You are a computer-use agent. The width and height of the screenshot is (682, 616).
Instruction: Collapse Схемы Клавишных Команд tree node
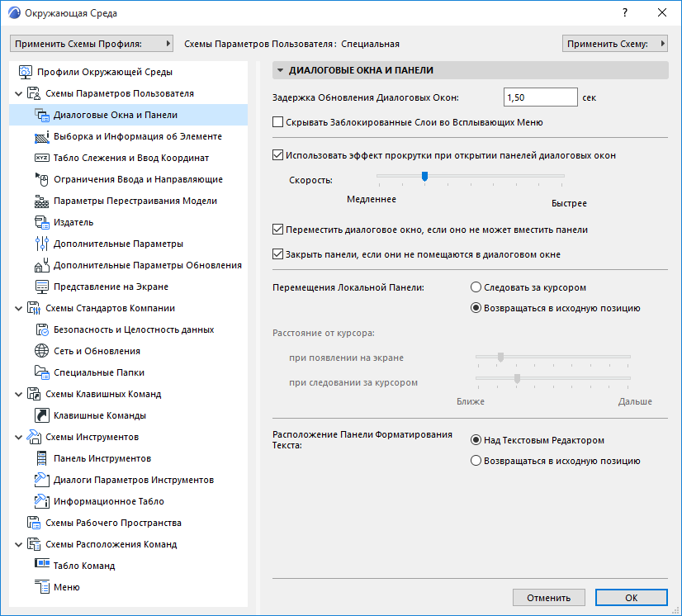coord(19,394)
